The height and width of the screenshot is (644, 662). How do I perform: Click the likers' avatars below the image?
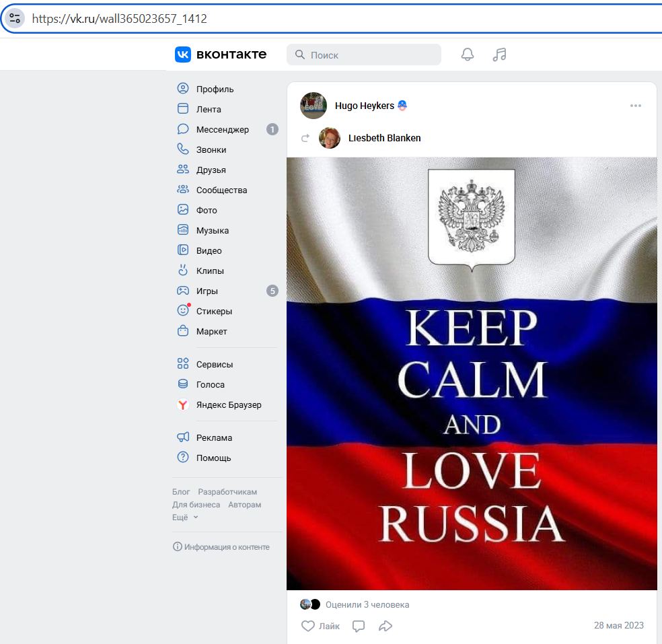click(310, 605)
